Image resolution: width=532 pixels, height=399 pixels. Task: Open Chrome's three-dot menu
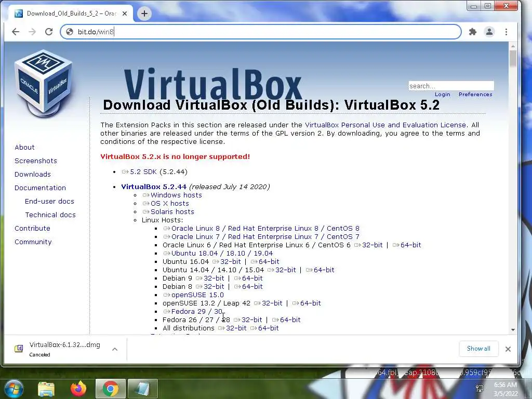coord(506,32)
